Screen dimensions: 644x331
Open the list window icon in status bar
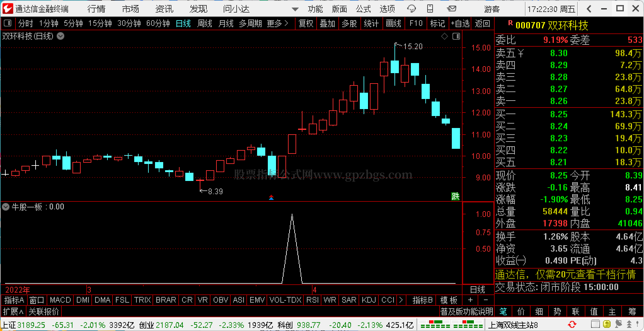click(595, 324)
